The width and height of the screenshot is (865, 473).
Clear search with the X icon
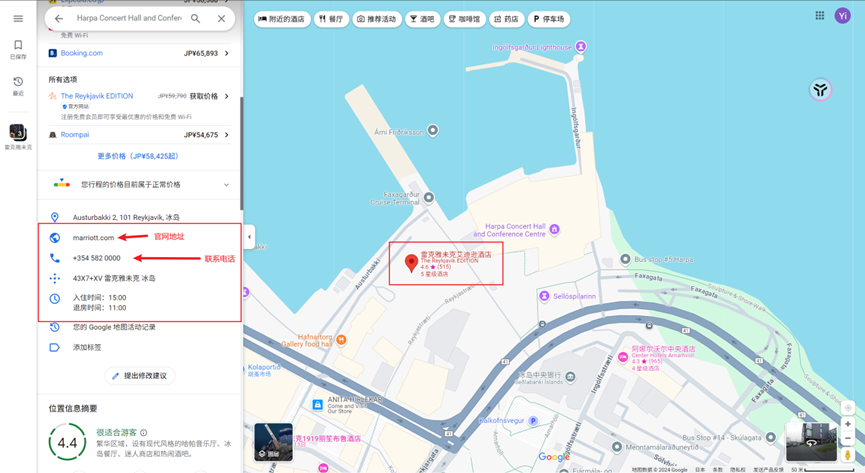coord(221,18)
